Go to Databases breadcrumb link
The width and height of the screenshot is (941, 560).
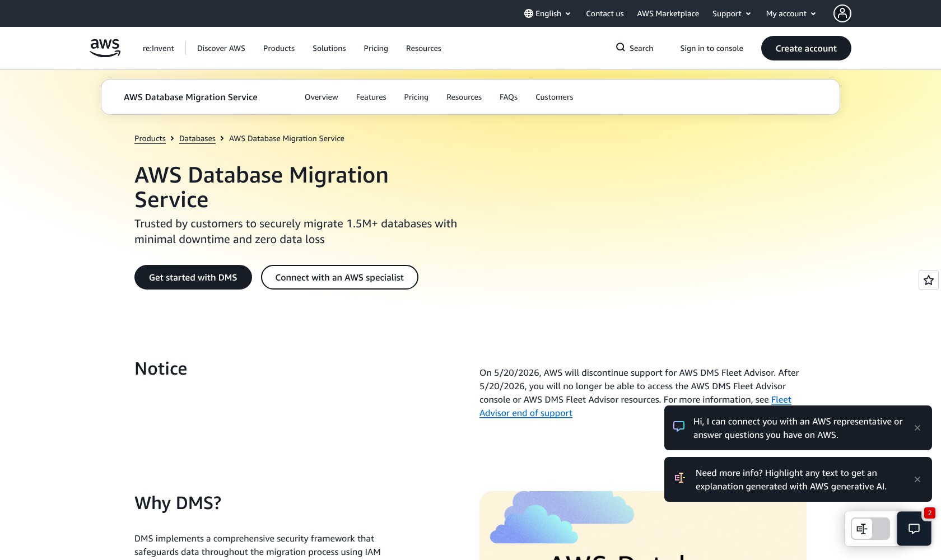197,138
